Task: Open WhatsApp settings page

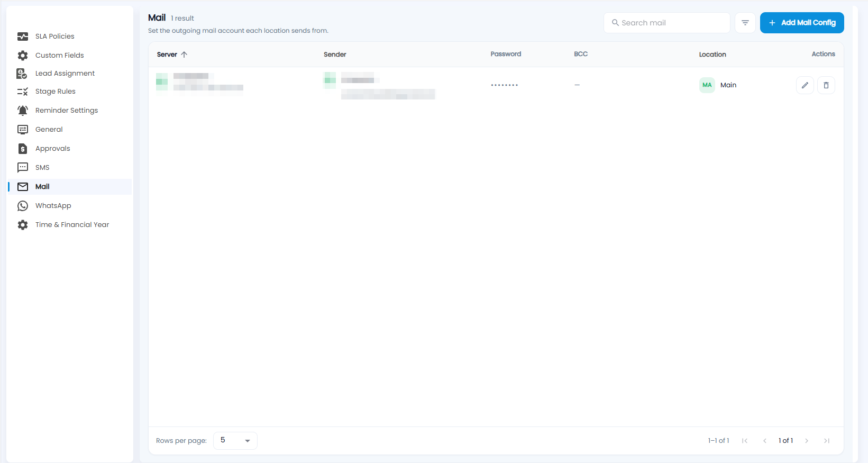Action: 69,206
